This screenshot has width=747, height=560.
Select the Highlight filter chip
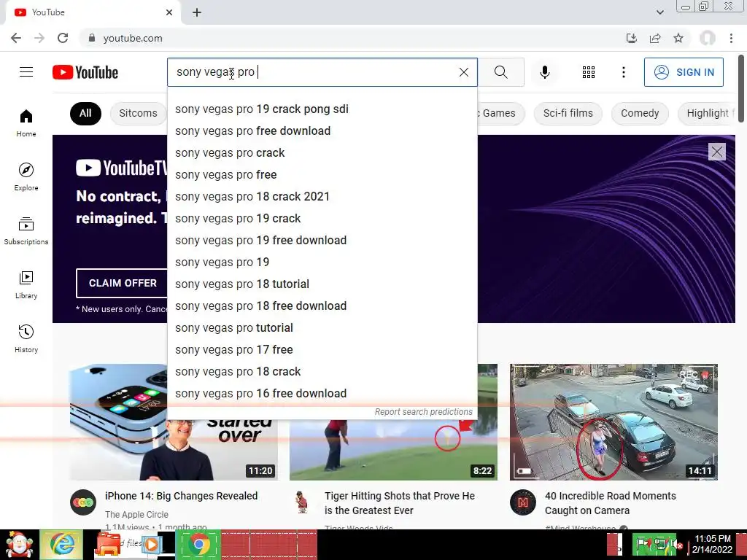708,113
